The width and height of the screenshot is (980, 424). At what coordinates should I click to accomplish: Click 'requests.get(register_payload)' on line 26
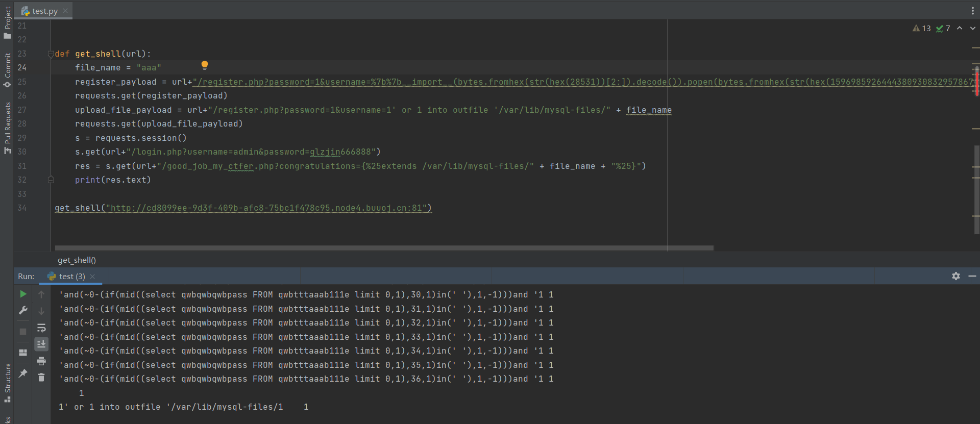pyautogui.click(x=151, y=96)
